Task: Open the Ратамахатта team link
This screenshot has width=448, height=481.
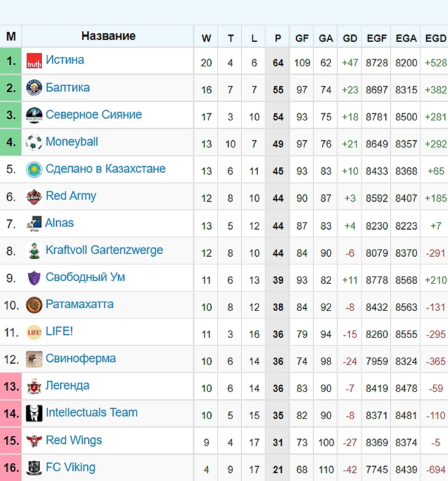Action: pos(80,304)
